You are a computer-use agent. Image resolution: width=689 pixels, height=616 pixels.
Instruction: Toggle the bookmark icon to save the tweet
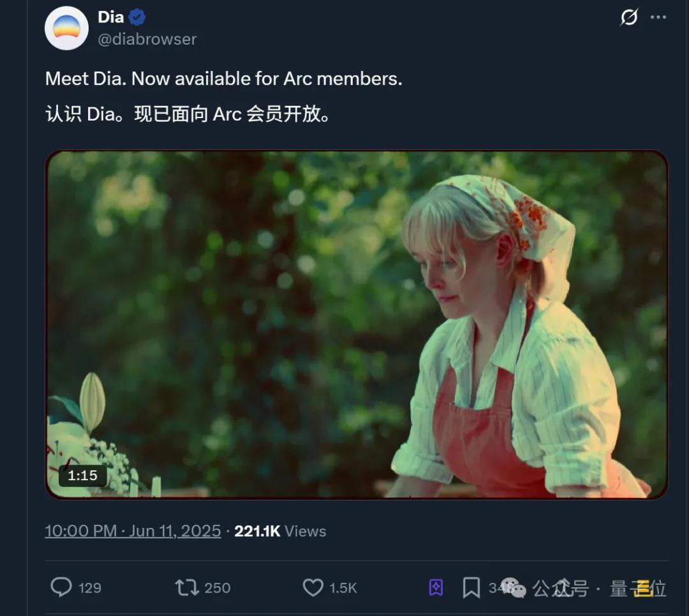471,587
